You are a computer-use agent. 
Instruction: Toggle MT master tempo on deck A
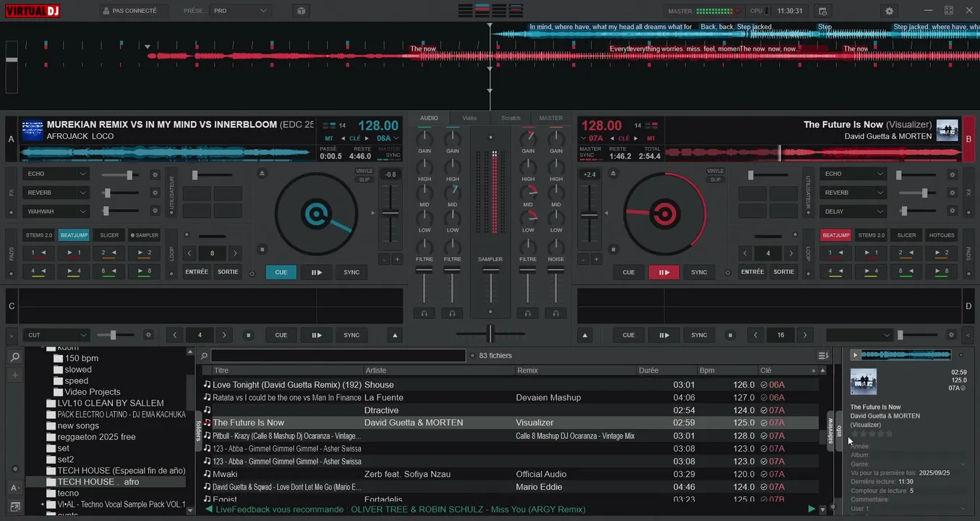(329, 138)
